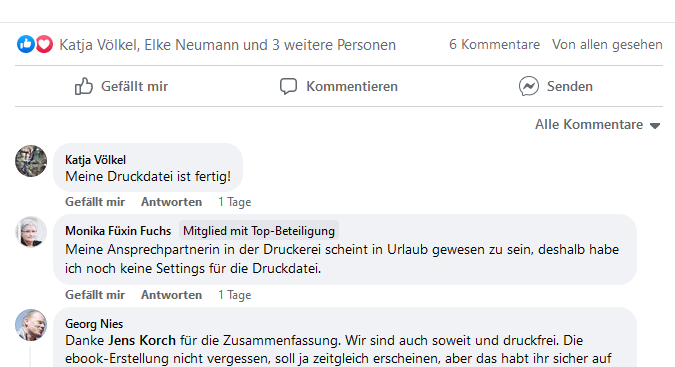Screen dimensions: 675x367
Task: View people who reacted to post
Action: pos(227,45)
